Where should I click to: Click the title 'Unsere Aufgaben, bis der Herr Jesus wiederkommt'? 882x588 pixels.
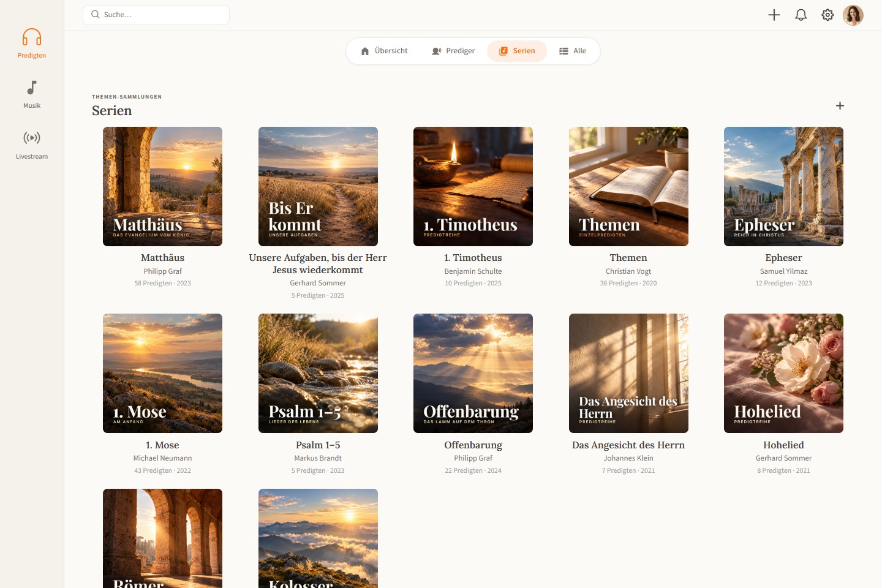point(318,264)
